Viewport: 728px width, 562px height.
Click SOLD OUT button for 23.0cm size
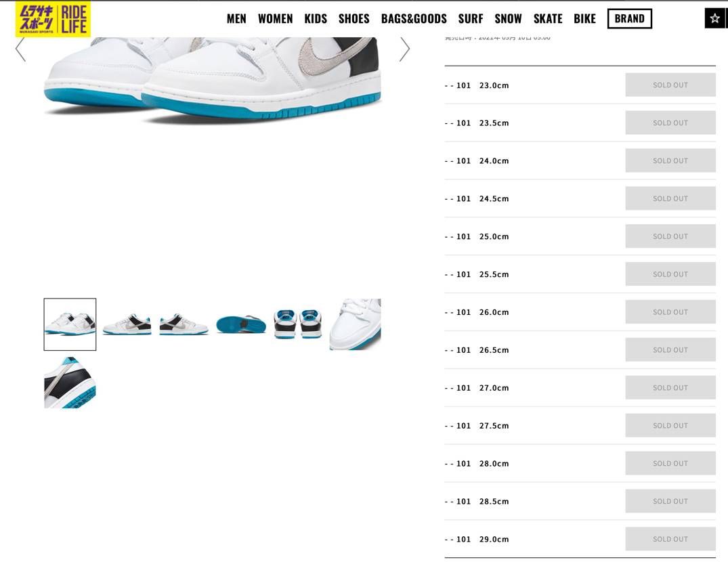670,85
